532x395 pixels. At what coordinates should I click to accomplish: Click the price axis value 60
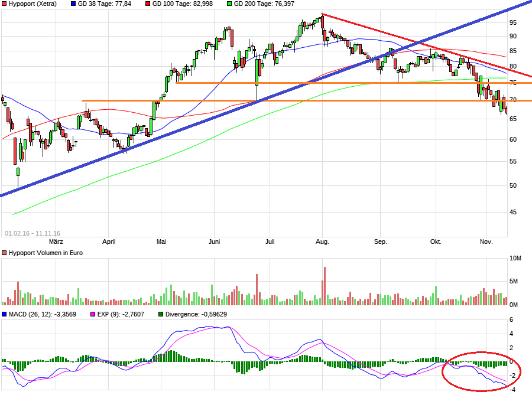[513, 139]
